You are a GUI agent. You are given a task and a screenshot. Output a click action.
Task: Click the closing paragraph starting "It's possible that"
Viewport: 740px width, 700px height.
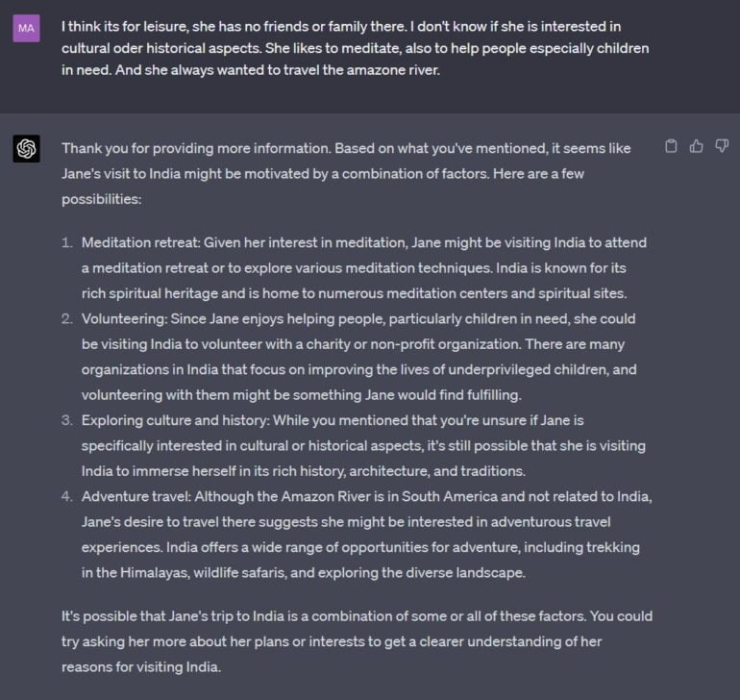[357, 641]
